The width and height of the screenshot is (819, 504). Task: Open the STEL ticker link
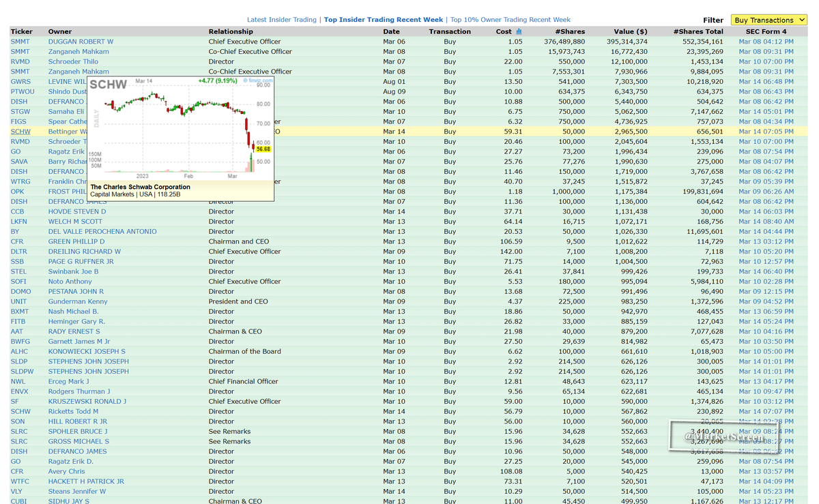(19, 271)
